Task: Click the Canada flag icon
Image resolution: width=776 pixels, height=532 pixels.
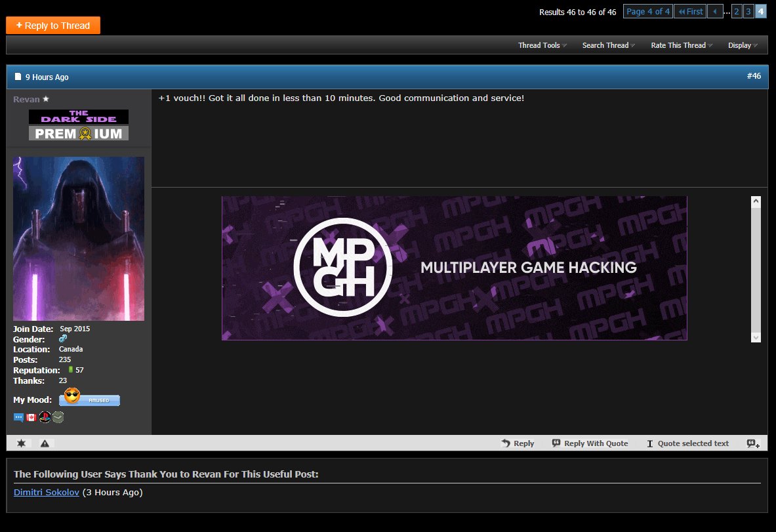Action: point(31,417)
